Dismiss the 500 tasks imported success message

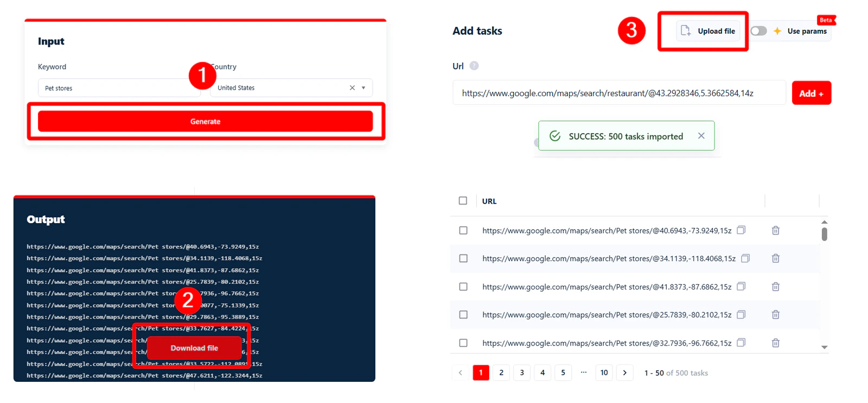click(701, 136)
